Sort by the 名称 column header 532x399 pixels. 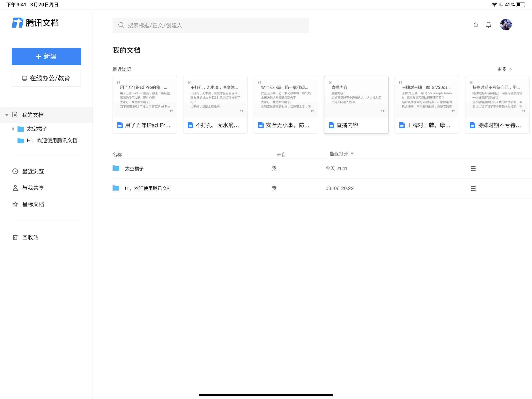click(117, 154)
